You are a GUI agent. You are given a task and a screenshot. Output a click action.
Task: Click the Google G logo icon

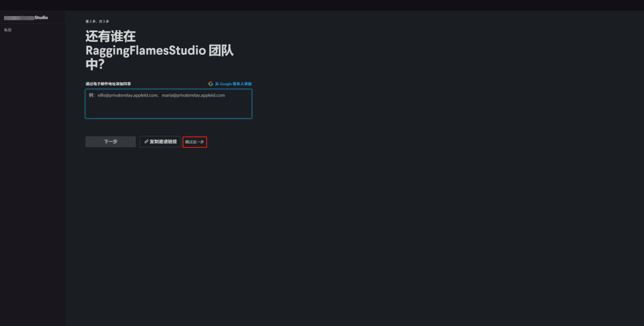pos(210,84)
